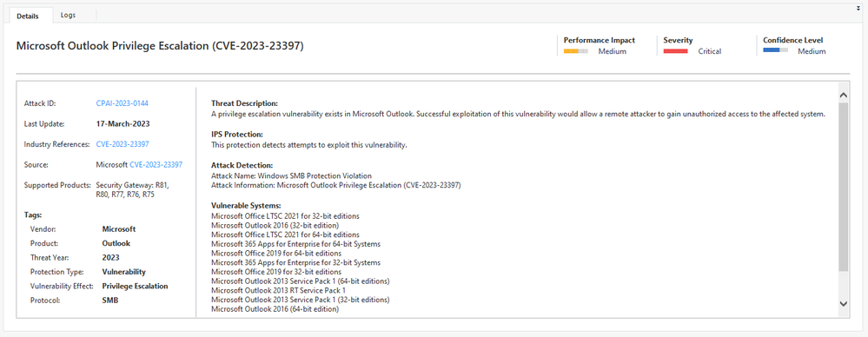Click the Vendor value Microsoft
This screenshot has height=337, width=868.
pos(119,229)
